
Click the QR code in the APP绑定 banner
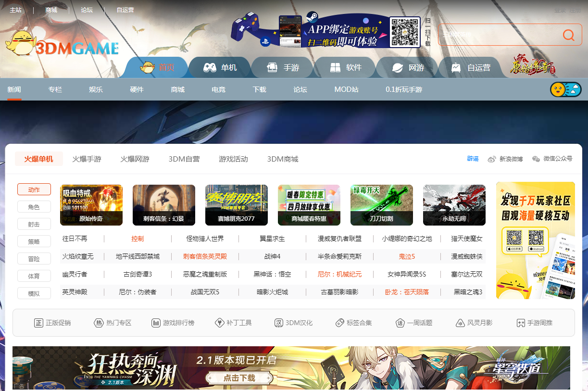point(405,32)
